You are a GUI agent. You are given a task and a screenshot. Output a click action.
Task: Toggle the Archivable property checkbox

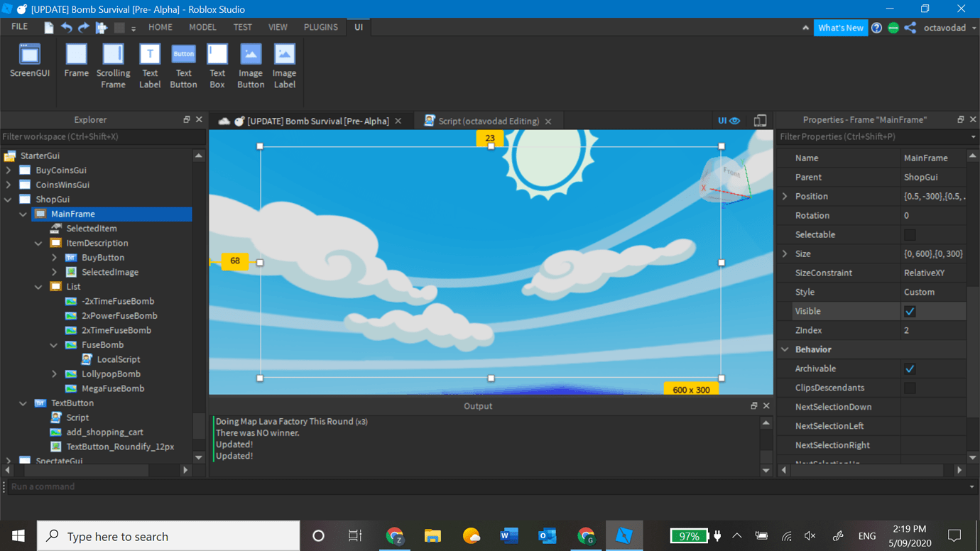pyautogui.click(x=910, y=369)
